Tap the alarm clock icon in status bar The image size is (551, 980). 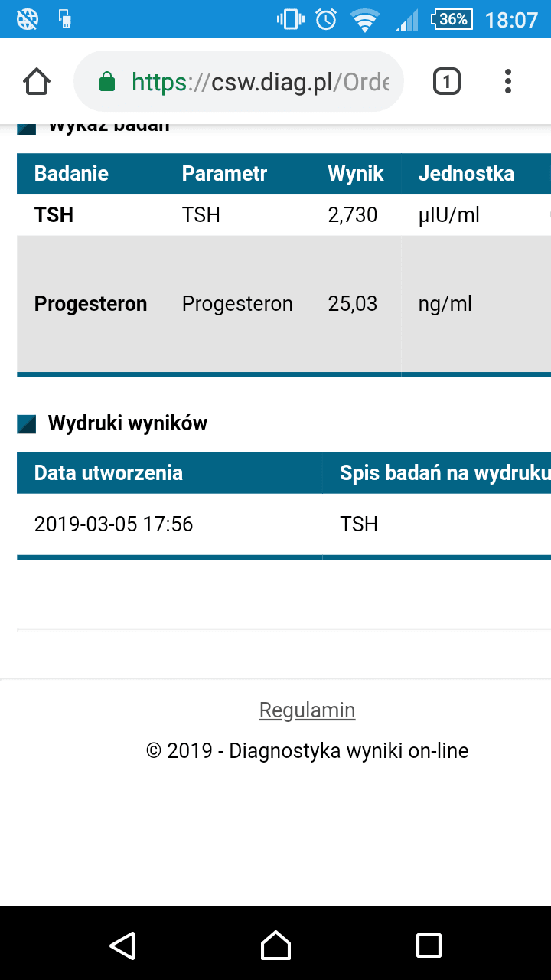324,19
